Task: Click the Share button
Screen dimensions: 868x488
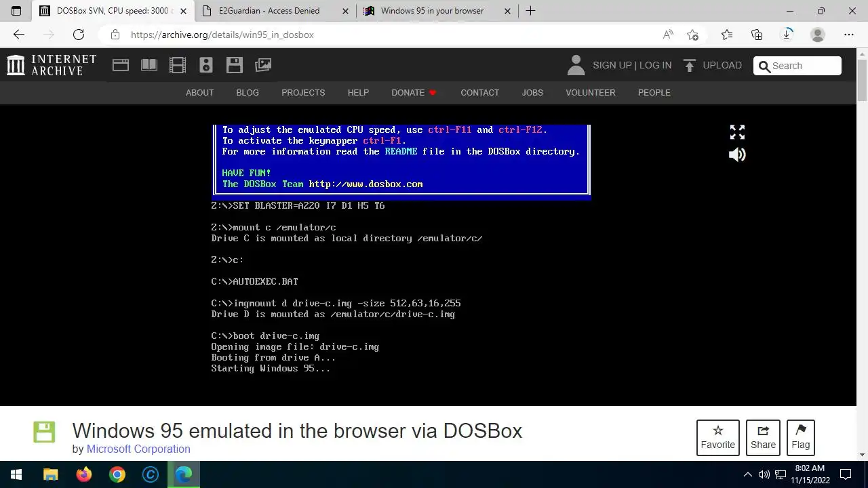Action: pyautogui.click(x=763, y=438)
